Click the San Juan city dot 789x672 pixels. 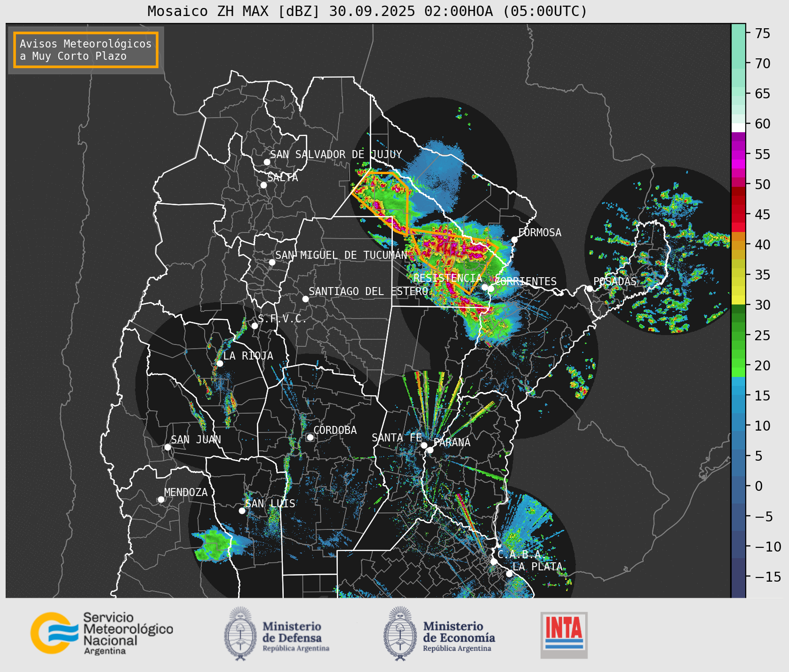[167, 447]
